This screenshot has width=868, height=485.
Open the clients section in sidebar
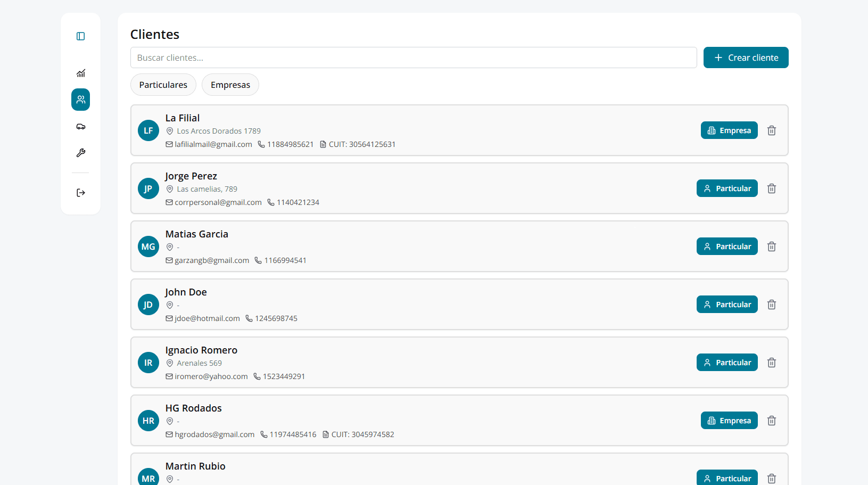click(81, 100)
